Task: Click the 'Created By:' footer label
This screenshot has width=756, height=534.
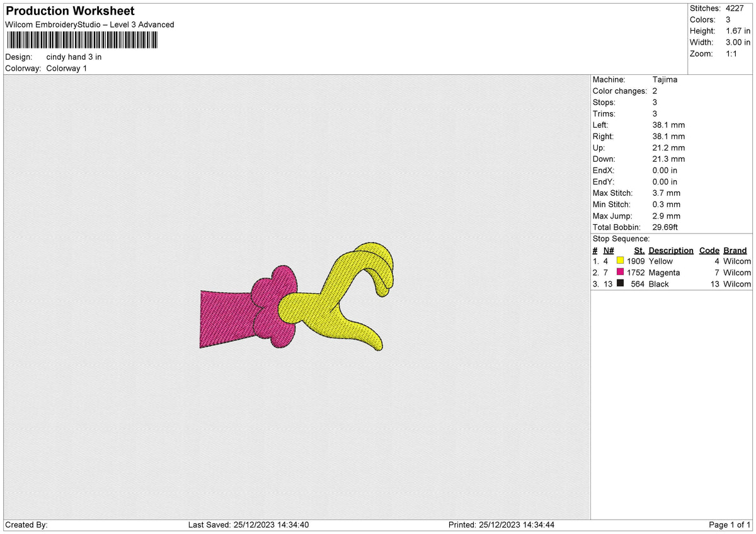Action: pos(26,525)
